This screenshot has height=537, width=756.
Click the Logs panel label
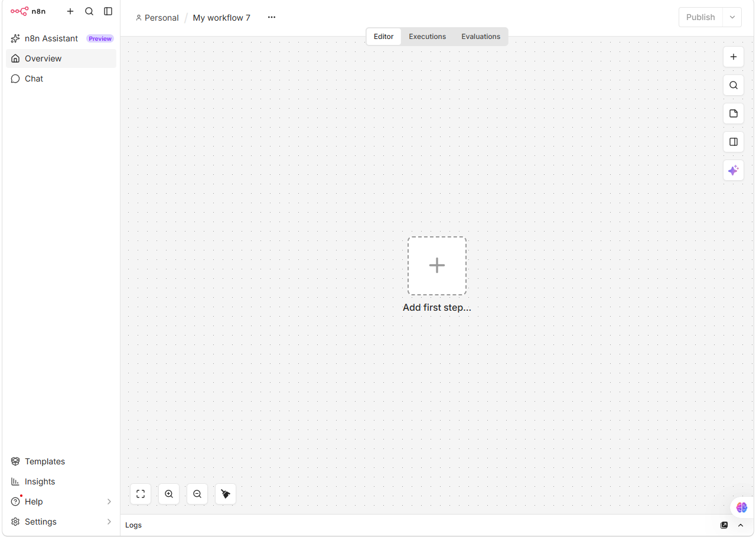pos(133,525)
